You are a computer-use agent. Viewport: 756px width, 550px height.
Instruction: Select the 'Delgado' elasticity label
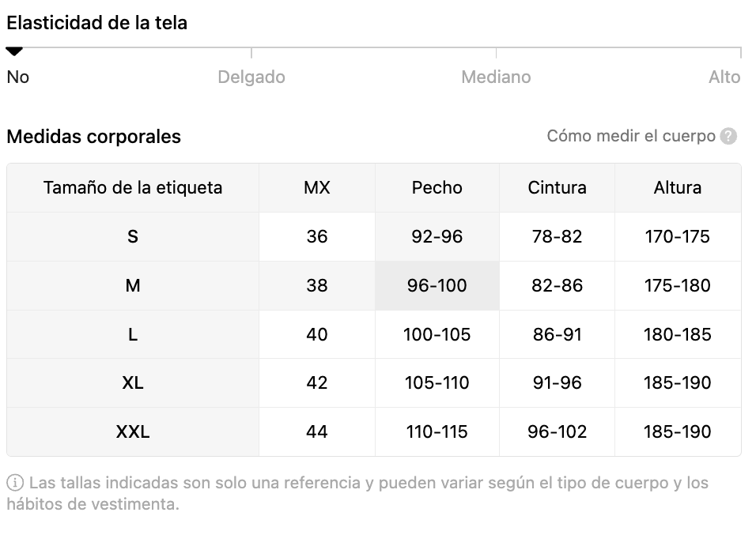tap(251, 77)
